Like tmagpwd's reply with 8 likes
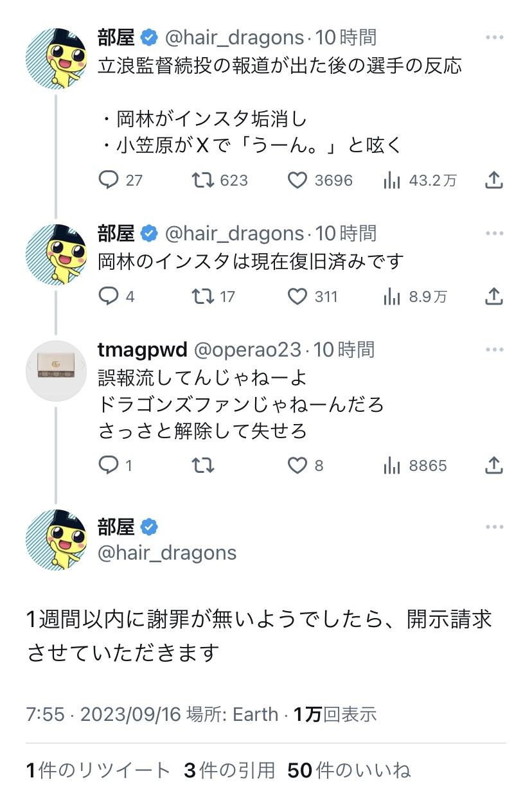Image resolution: width=532 pixels, height=789 pixels. pyautogui.click(x=297, y=465)
